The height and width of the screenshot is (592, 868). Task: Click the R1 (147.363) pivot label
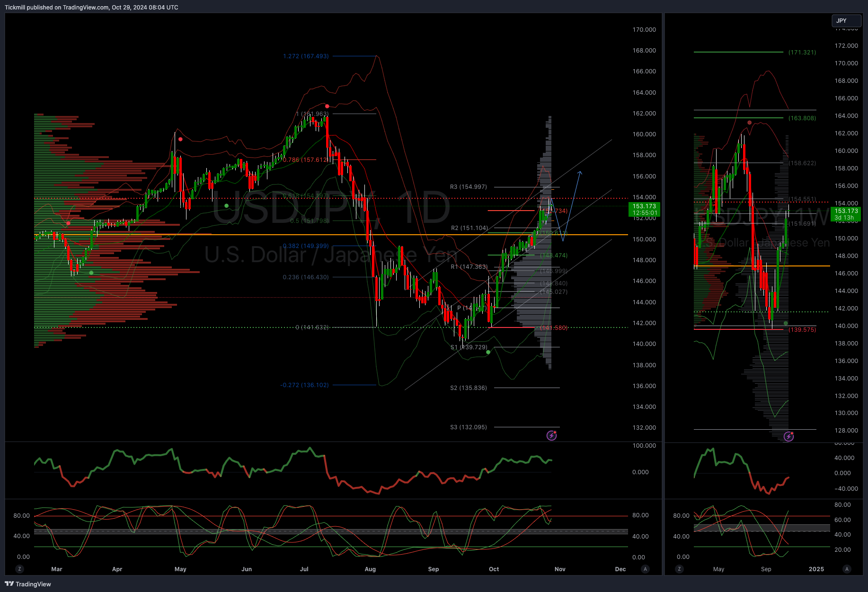pyautogui.click(x=469, y=267)
